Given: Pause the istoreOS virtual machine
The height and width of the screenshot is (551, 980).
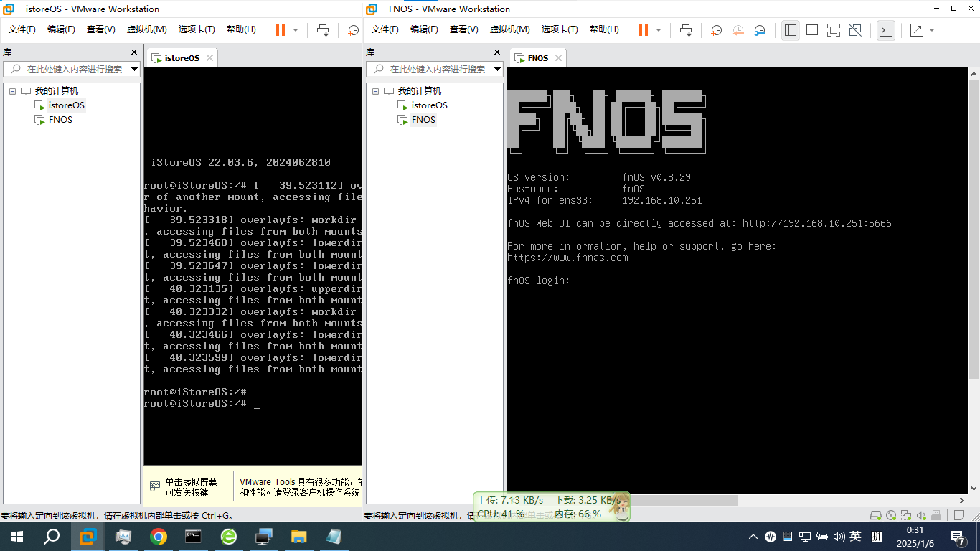Looking at the screenshot, I should [281, 30].
